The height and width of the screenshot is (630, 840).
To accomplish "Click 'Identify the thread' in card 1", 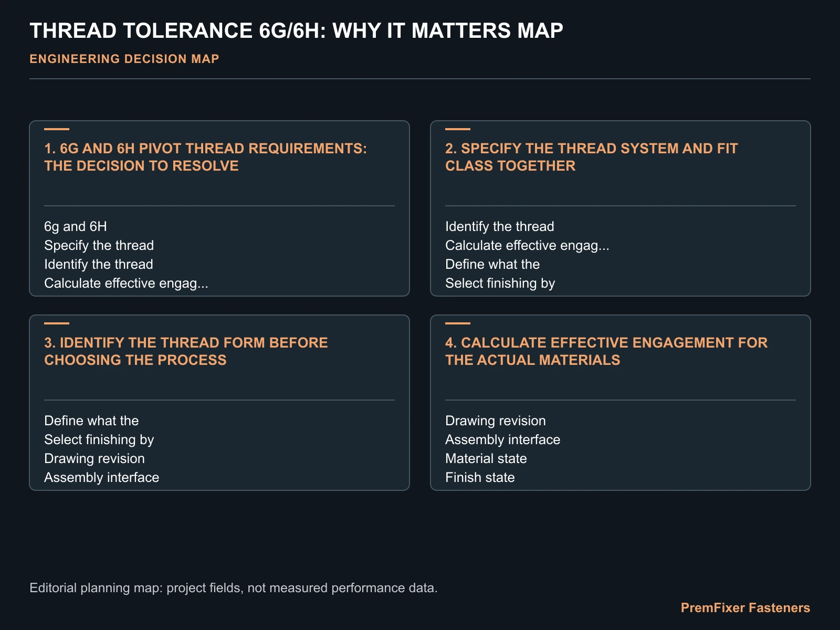I will (99, 264).
